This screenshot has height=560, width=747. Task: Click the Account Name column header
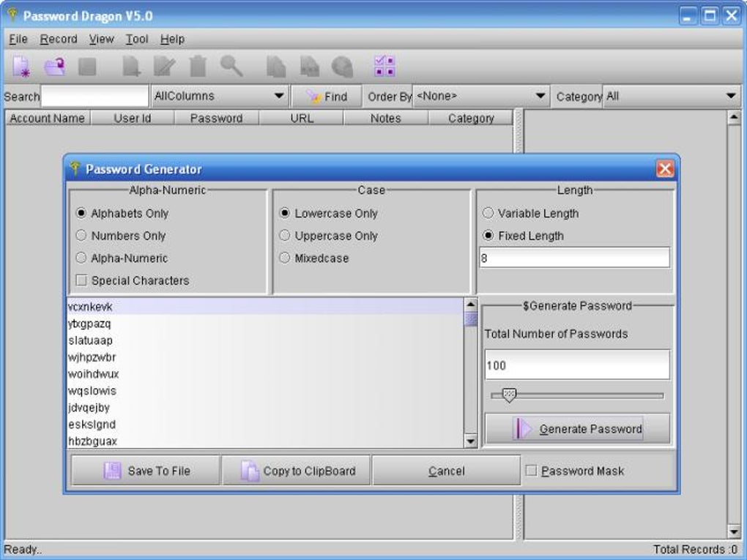pyautogui.click(x=47, y=118)
